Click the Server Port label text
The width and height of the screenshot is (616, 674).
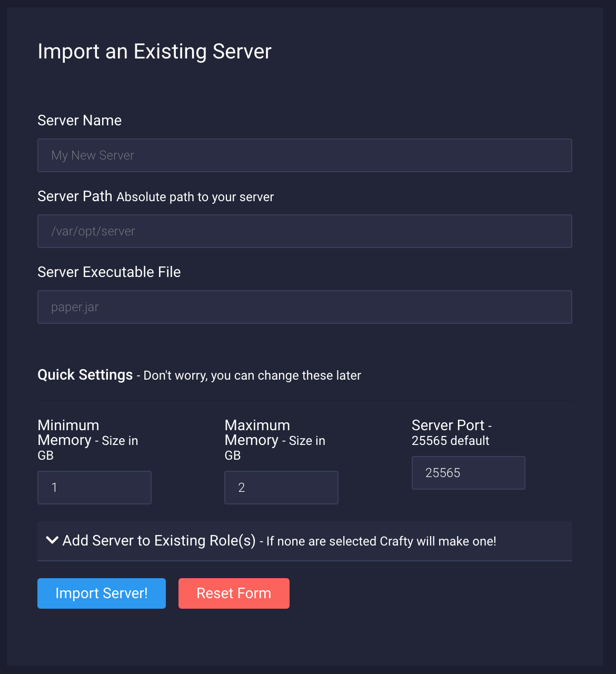448,425
